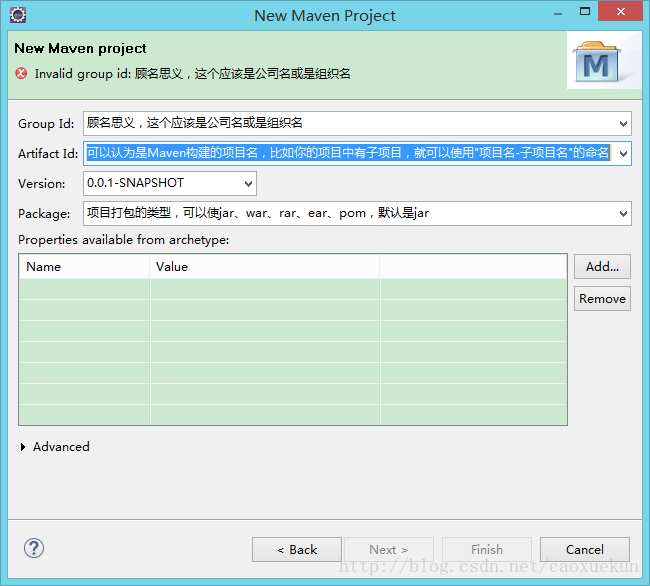The height and width of the screenshot is (586, 650).
Task: Click the Eclipse icon in title bar
Action: 18,15
